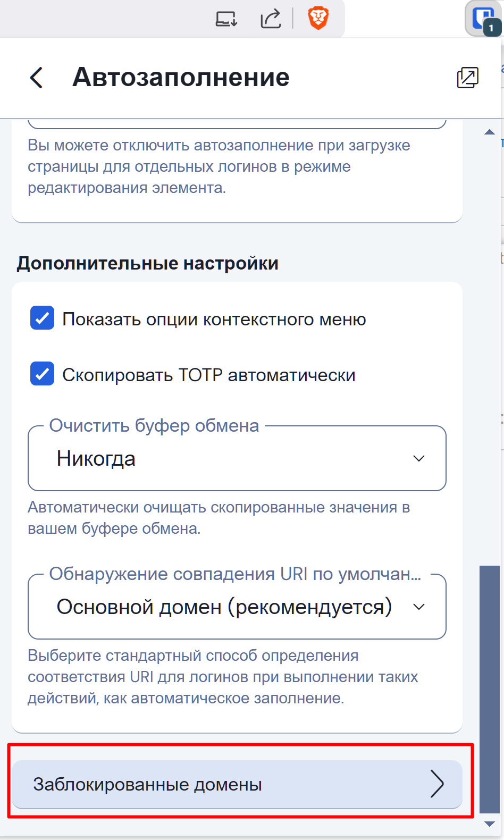Pop out extension to new window
The height and width of the screenshot is (840, 504).
click(468, 78)
